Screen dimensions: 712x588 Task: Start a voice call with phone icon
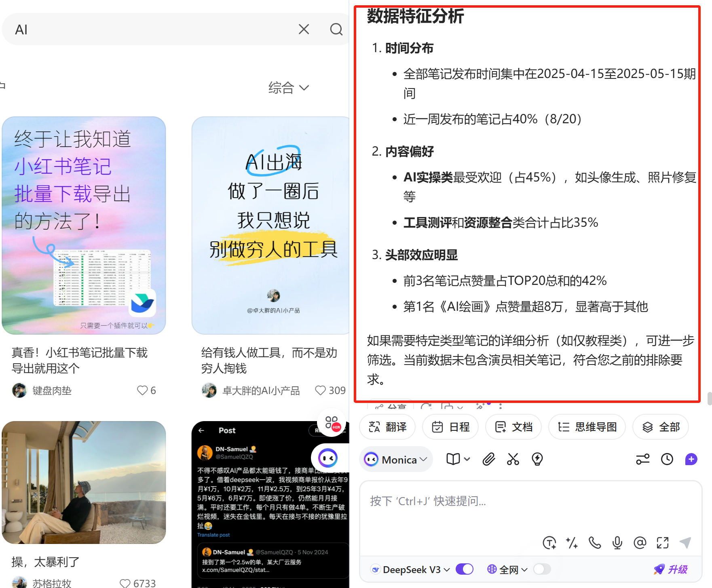click(595, 543)
